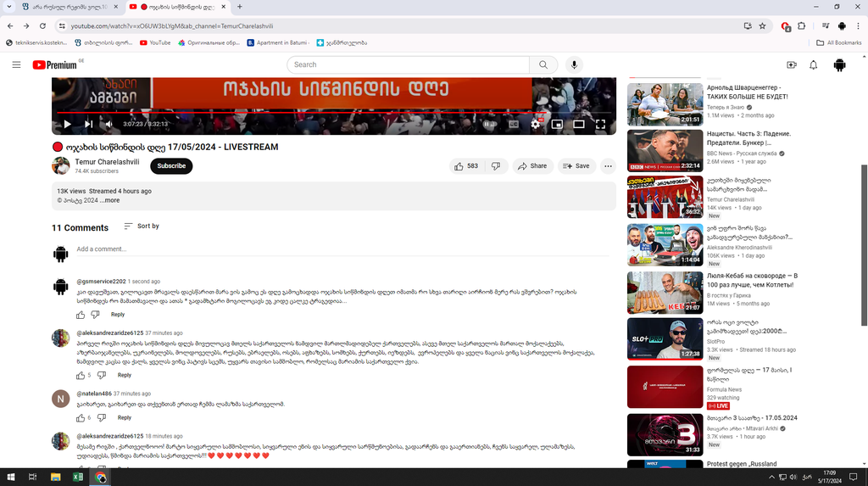The height and width of the screenshot is (486, 868).
Task: Open @natelan486 profile avatar
Action: click(x=60, y=399)
